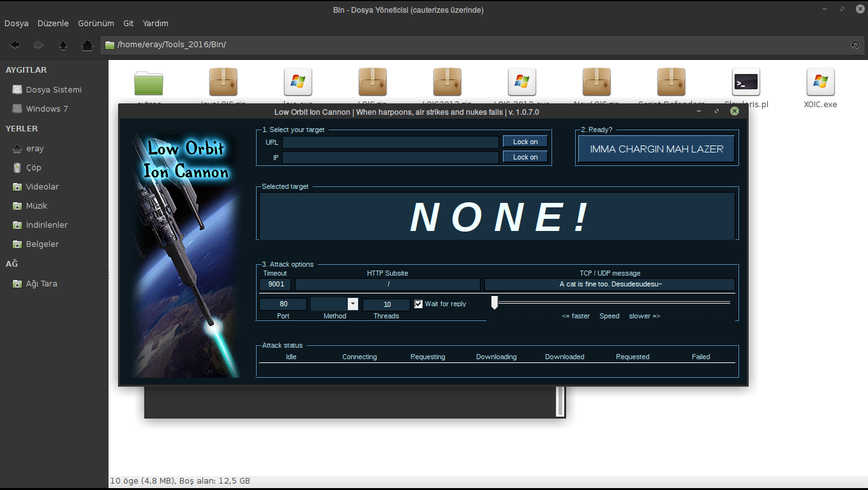This screenshot has height=490, width=868.
Task: Click the Failed column in Attack status
Action: pyautogui.click(x=701, y=357)
